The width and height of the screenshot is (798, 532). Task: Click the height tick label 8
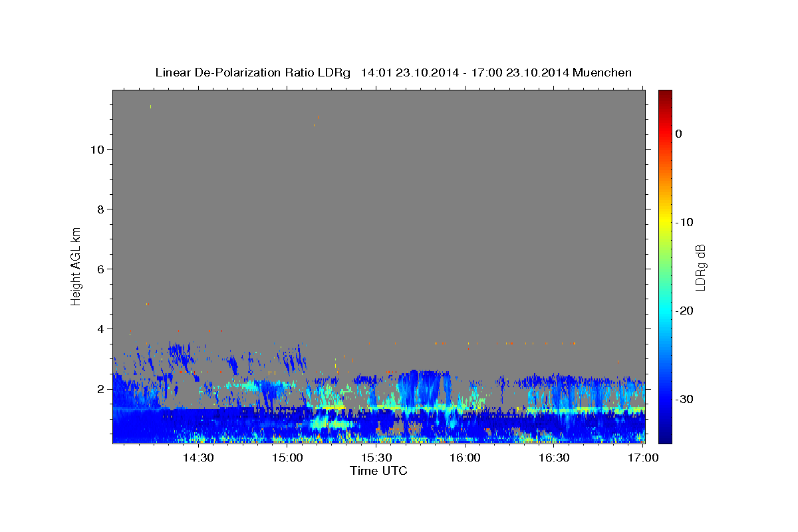pyautogui.click(x=99, y=209)
